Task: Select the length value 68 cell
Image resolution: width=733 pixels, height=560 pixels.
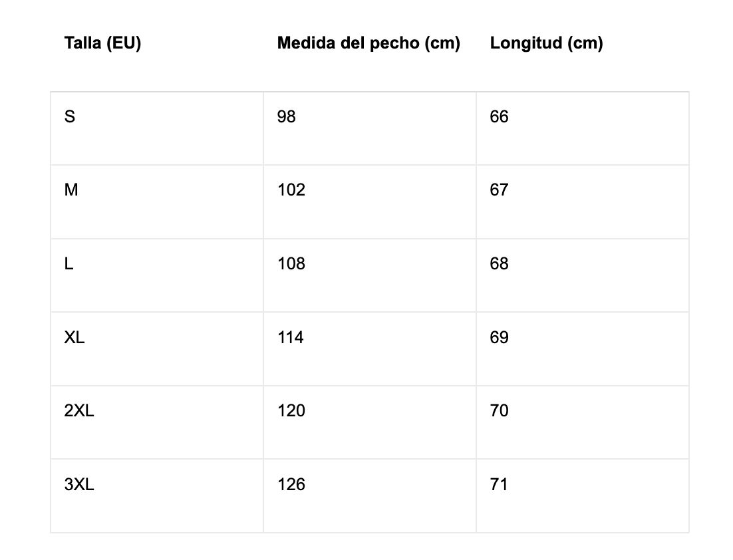Action: (x=499, y=264)
